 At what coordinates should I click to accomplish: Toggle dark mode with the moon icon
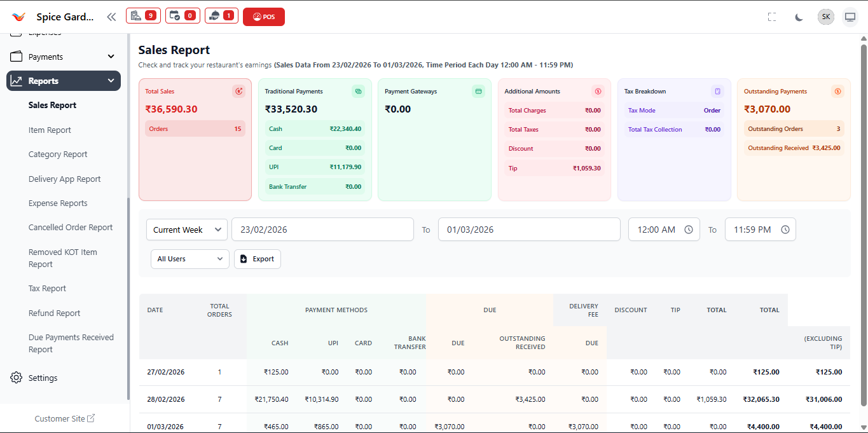(x=799, y=17)
